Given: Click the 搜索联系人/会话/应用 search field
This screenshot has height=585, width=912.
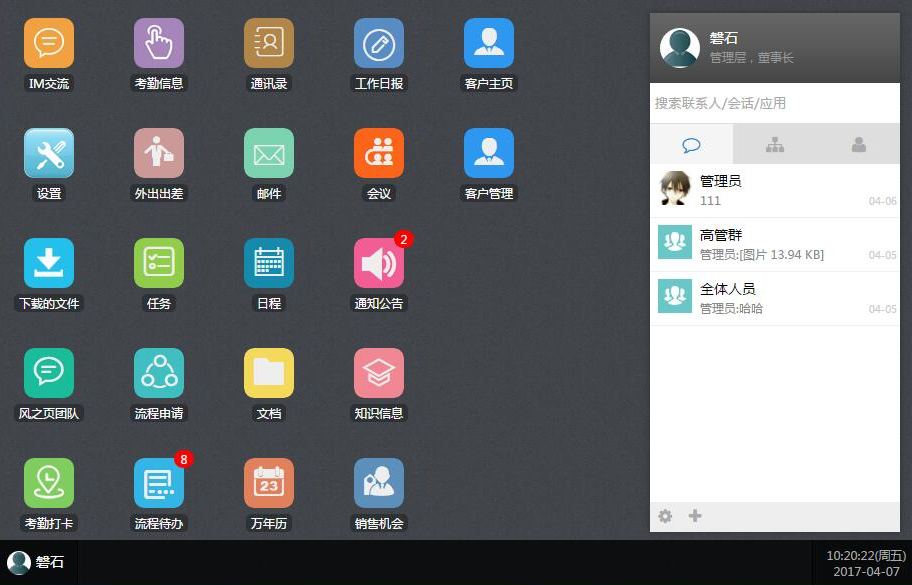Looking at the screenshot, I should click(775, 104).
